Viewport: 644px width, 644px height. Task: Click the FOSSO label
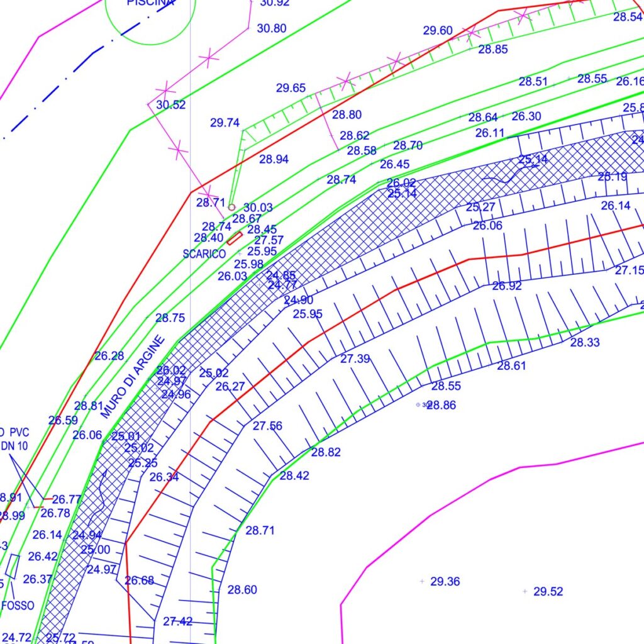(18, 606)
